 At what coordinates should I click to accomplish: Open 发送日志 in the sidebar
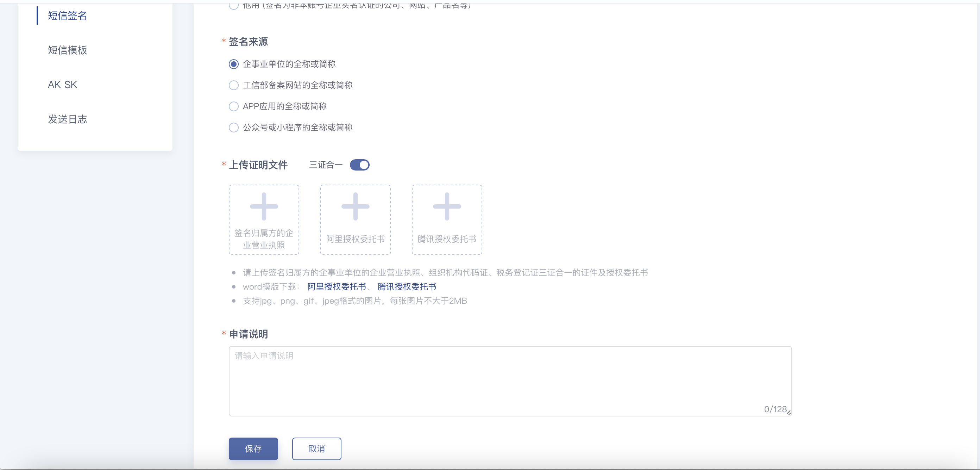(x=67, y=119)
